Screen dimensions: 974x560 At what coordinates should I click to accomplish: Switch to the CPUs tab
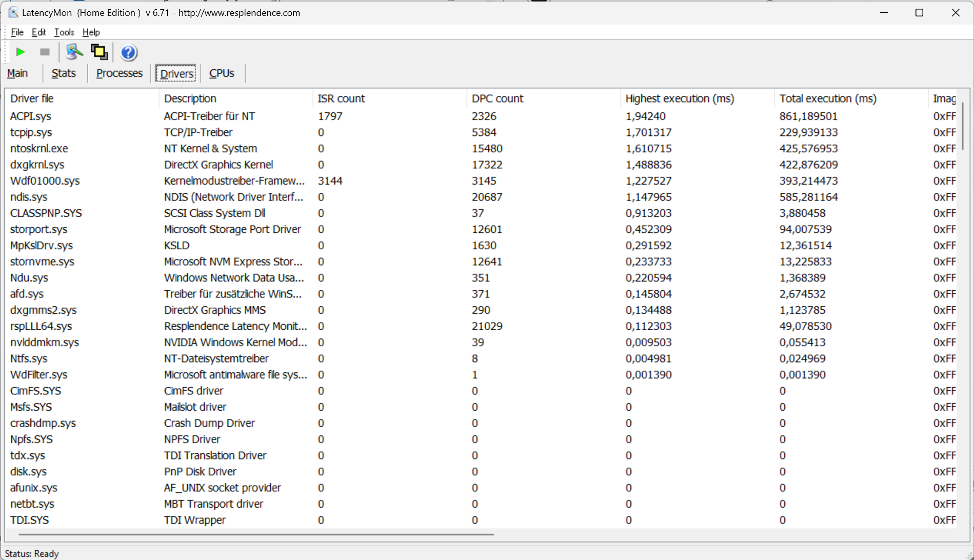222,73
